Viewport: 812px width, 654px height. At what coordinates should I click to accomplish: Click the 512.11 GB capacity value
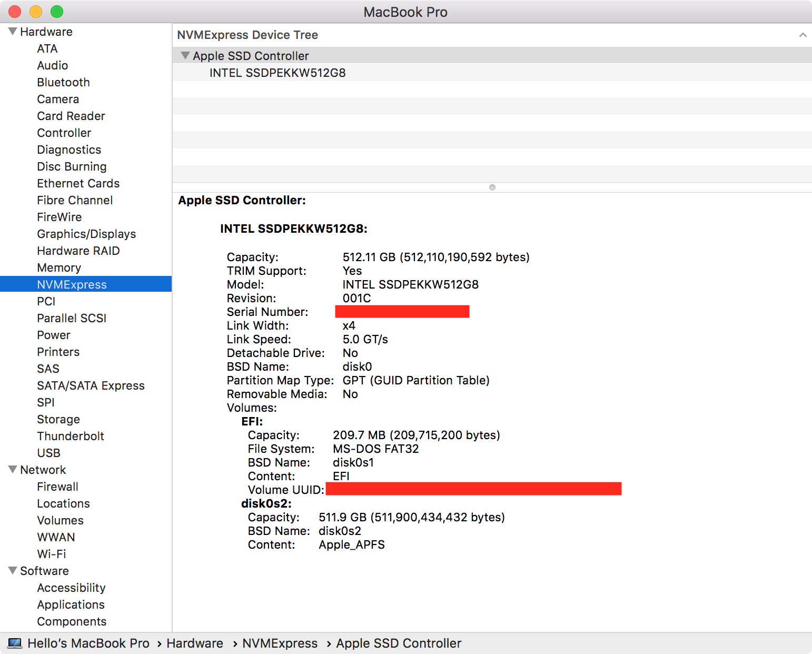click(x=436, y=257)
